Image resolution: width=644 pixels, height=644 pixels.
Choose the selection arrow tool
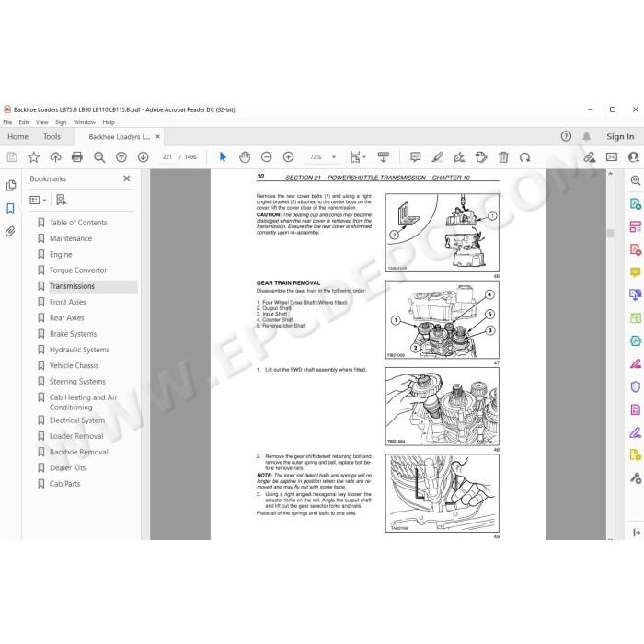pos(223,157)
